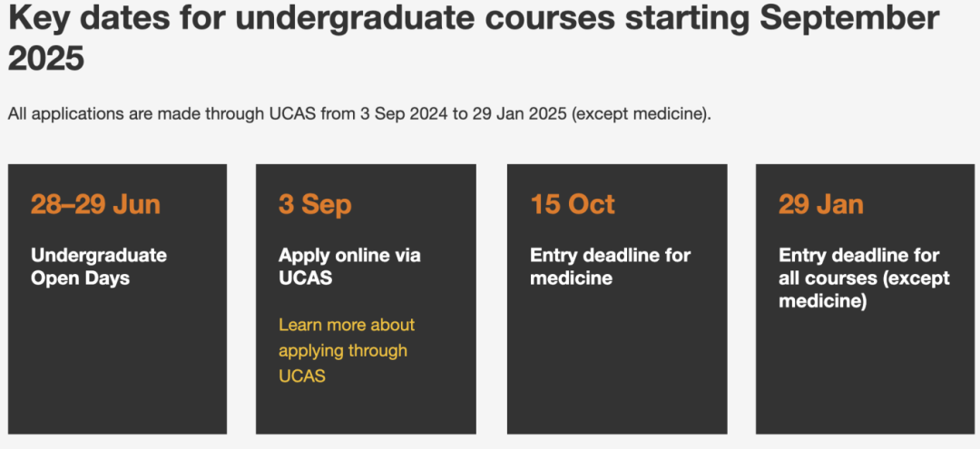The width and height of the screenshot is (980, 449).
Task: Click the Key dates page heading
Action: tap(474, 39)
